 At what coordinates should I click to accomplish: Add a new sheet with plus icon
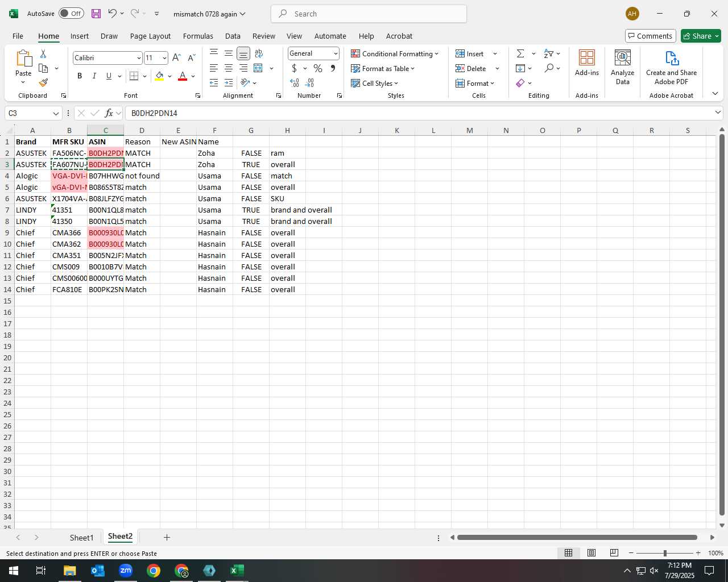click(x=167, y=537)
